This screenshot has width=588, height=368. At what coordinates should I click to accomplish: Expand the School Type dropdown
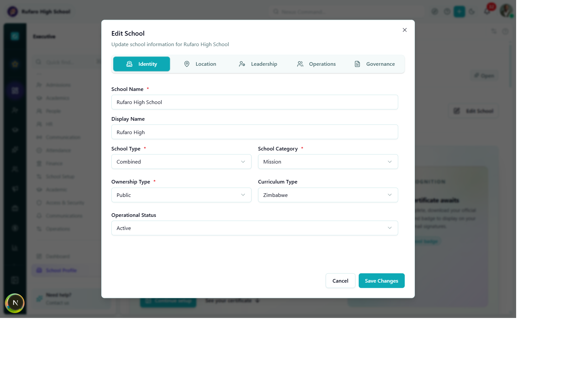tap(181, 162)
